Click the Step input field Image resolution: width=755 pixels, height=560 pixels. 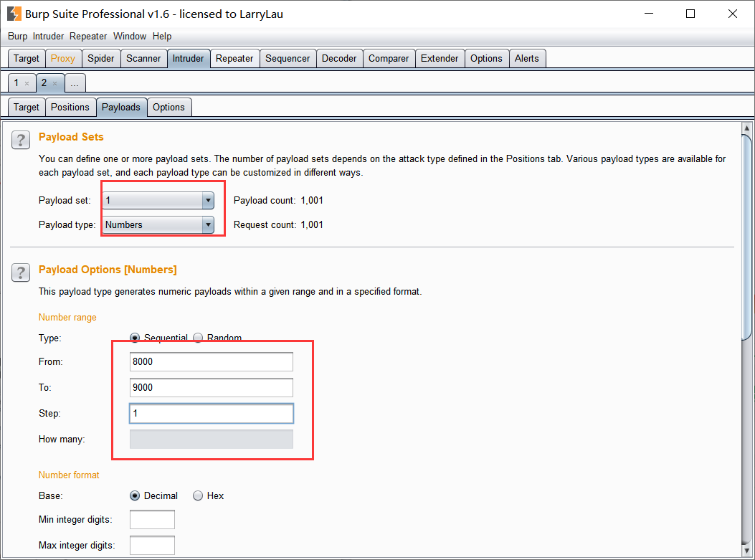click(212, 413)
